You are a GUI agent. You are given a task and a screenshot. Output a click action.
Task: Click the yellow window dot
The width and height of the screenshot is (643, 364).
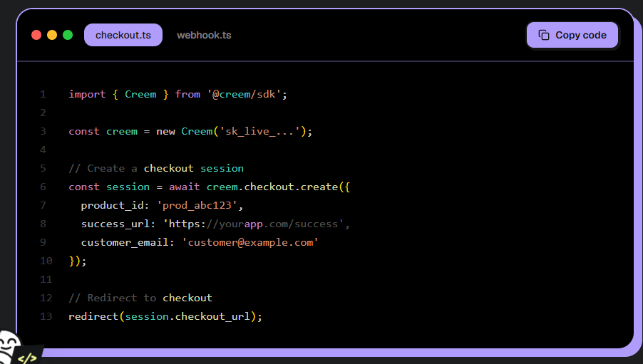[52, 35]
